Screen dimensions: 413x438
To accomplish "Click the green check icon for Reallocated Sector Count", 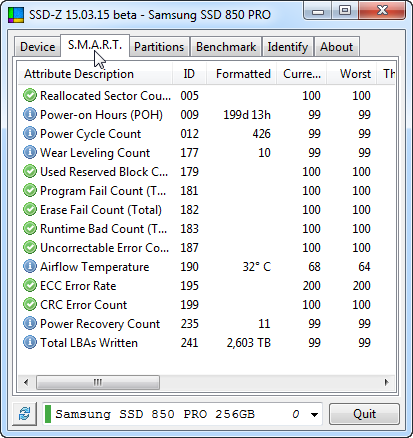I will coord(30,96).
